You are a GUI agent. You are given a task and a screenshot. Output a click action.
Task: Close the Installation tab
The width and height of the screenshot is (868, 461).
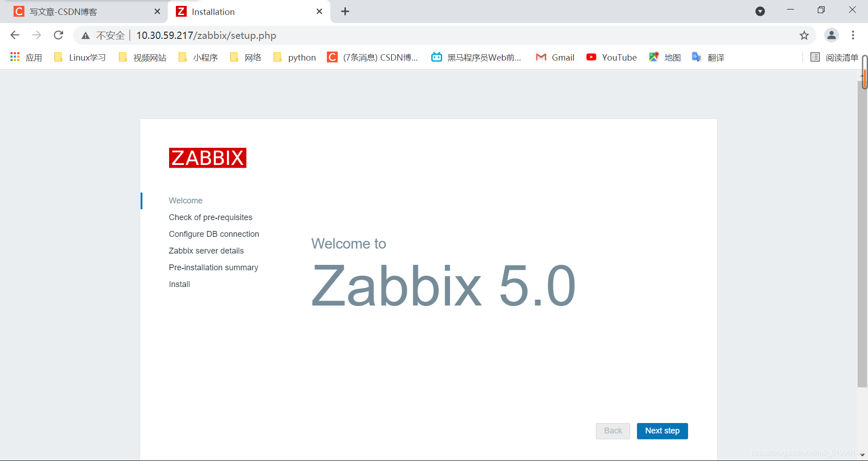point(319,12)
